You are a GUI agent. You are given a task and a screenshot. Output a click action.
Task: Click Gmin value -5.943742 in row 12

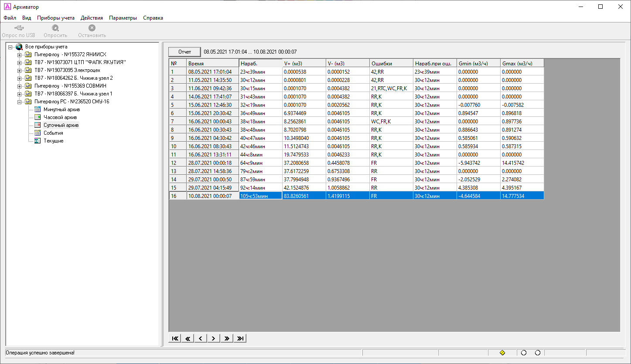(479, 163)
